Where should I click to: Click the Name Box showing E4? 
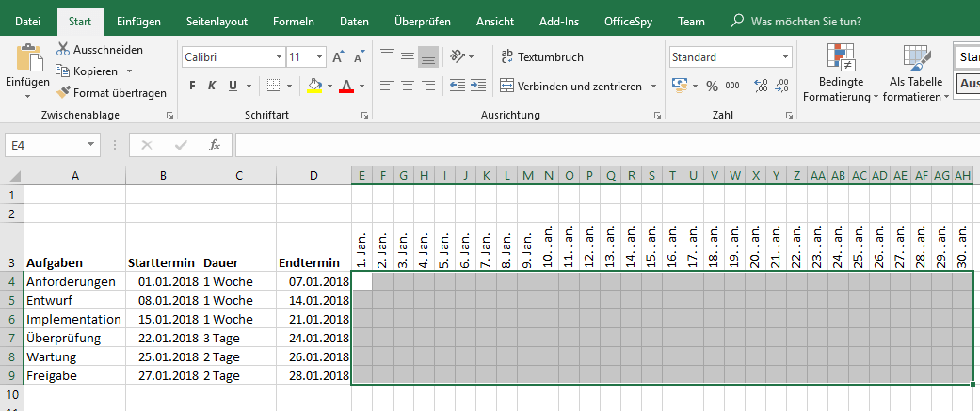44,145
